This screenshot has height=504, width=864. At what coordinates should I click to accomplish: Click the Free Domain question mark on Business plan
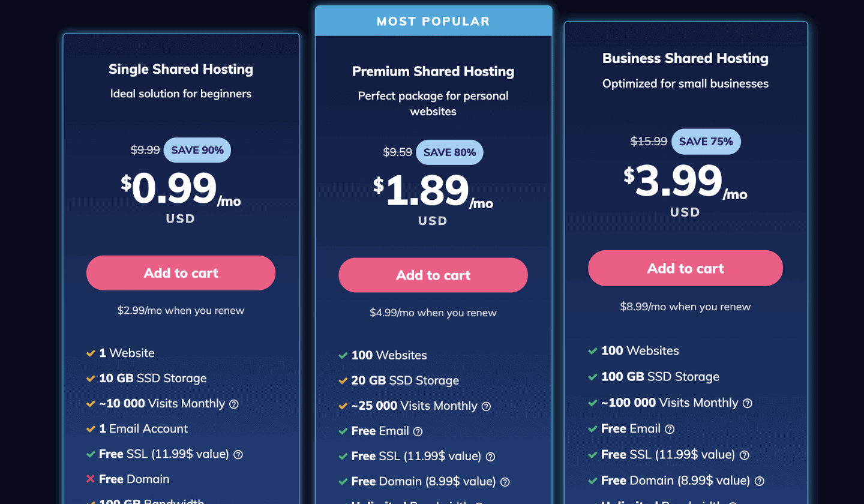pos(760,481)
